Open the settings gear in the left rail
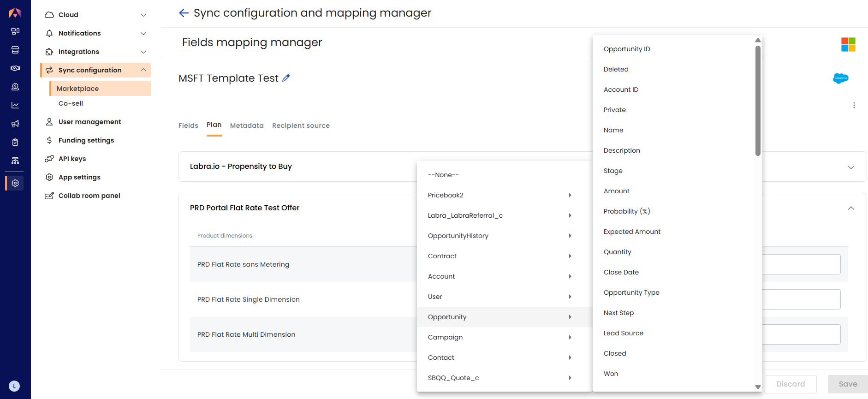 coord(15,183)
